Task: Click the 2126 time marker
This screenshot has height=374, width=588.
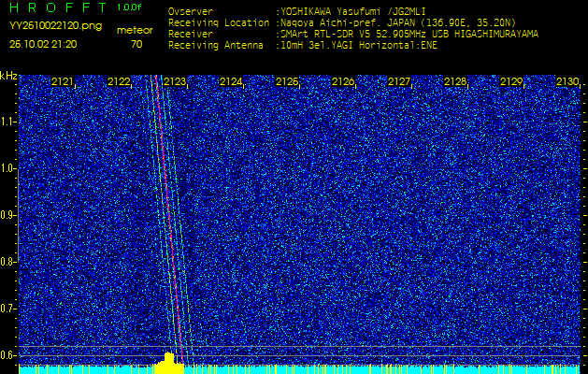Action: point(343,82)
